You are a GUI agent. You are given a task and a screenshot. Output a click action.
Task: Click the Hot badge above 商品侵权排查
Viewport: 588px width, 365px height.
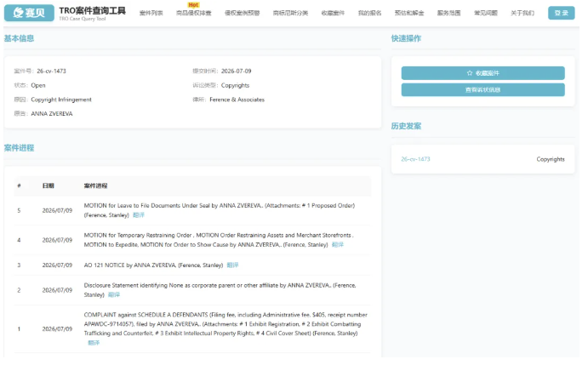tap(193, 5)
